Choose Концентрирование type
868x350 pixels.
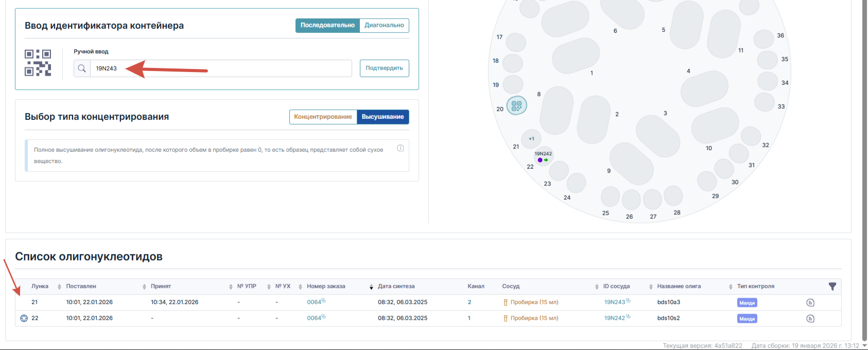point(323,117)
